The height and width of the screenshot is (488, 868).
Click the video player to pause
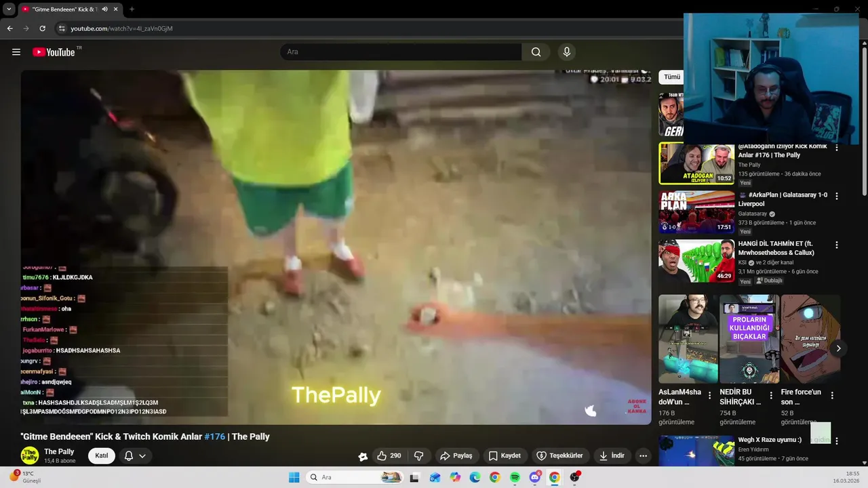click(336, 247)
